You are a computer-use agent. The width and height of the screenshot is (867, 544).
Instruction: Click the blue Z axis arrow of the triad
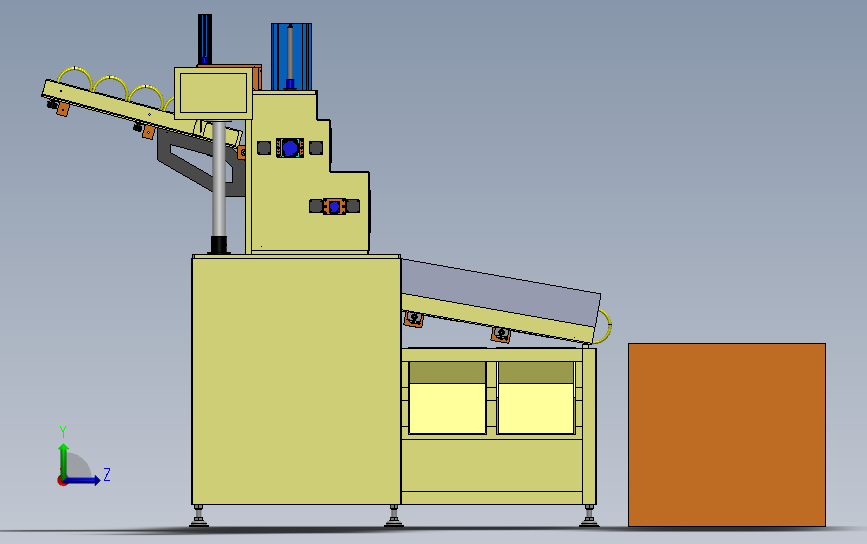(x=83, y=480)
